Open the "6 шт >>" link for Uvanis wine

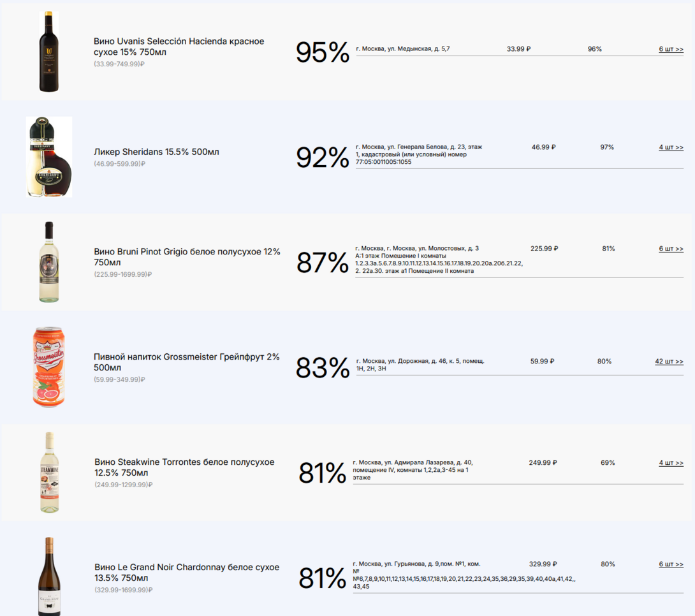(x=671, y=49)
